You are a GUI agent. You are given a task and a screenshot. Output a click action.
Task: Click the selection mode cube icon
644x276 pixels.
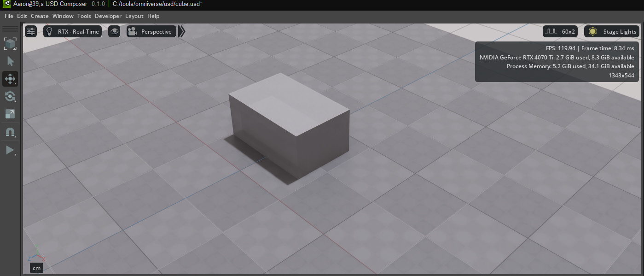pos(10,44)
